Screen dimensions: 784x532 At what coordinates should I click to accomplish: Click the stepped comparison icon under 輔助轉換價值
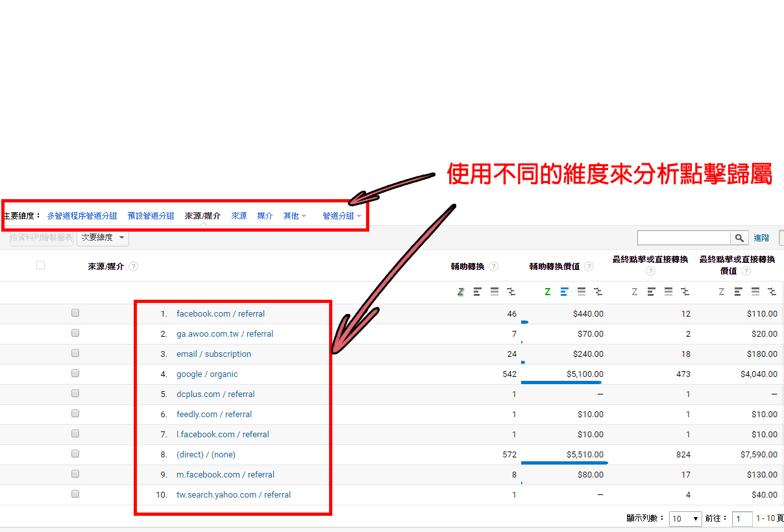coord(598,292)
